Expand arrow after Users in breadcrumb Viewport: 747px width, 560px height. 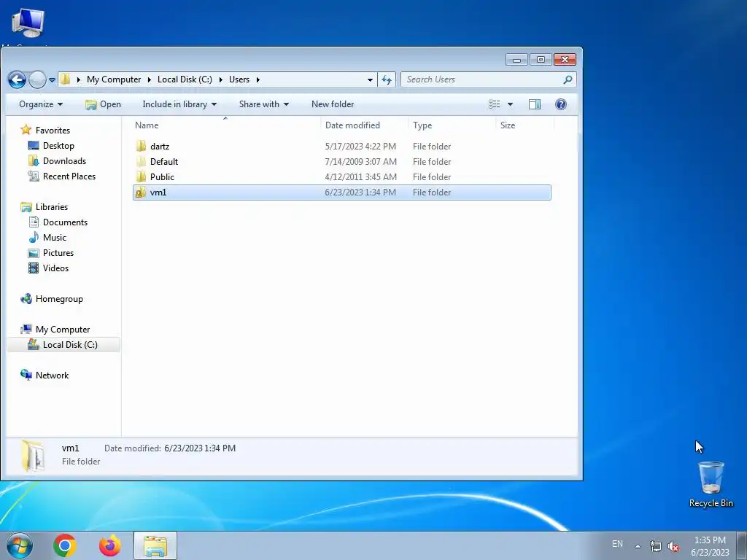coord(258,79)
